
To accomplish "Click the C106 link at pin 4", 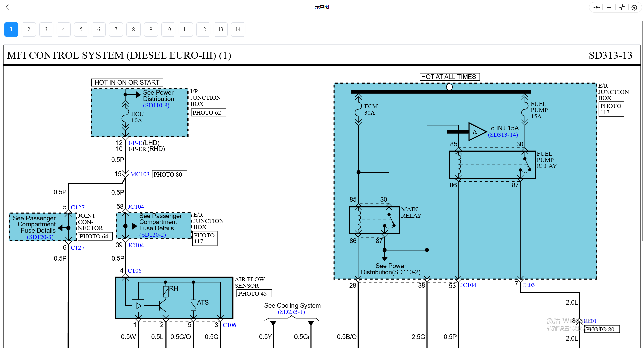I will click(135, 271).
